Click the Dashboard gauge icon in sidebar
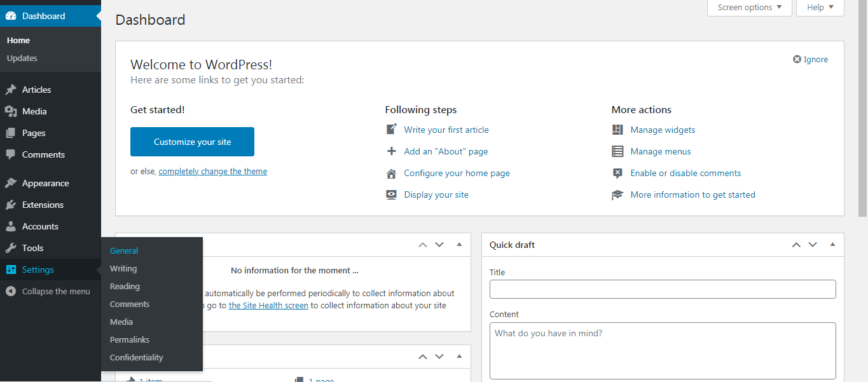Screen dimensions: 868x382 point(11,16)
